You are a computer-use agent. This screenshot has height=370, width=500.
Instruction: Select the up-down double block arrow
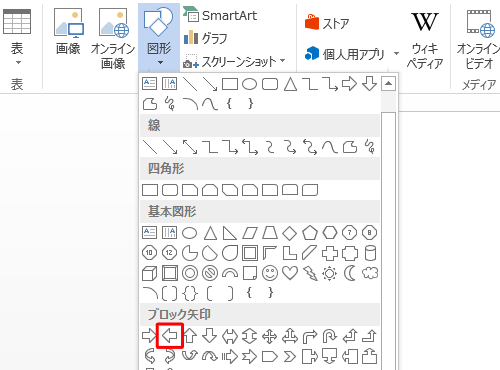click(250, 336)
